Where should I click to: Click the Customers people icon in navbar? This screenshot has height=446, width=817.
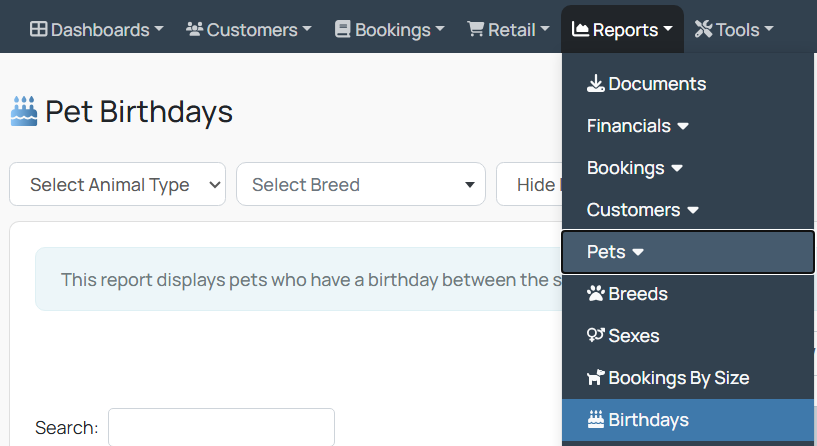click(x=194, y=29)
